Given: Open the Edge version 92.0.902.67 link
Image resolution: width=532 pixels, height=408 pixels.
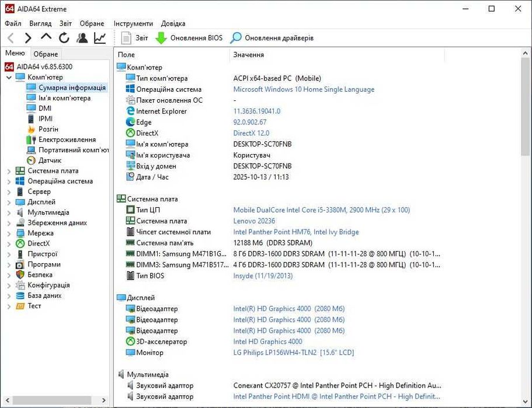Looking at the screenshot, I should point(250,122).
